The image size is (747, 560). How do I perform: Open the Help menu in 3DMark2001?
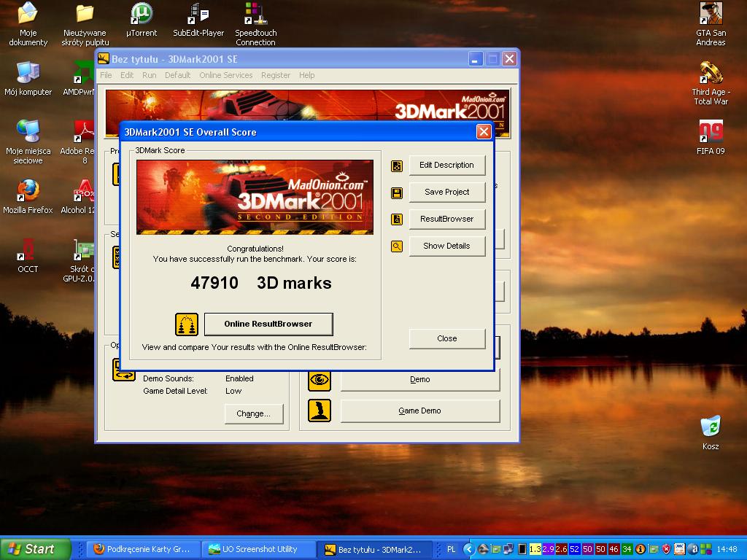coord(307,75)
